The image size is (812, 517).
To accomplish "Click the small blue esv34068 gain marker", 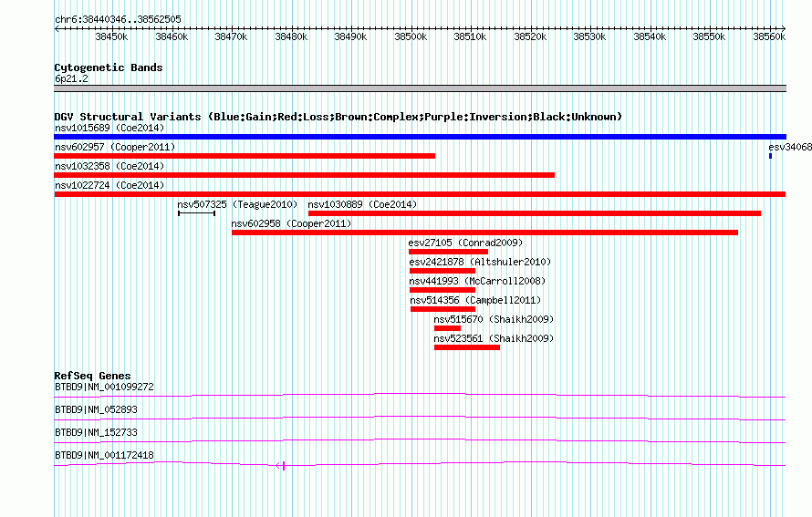I will 771,156.
